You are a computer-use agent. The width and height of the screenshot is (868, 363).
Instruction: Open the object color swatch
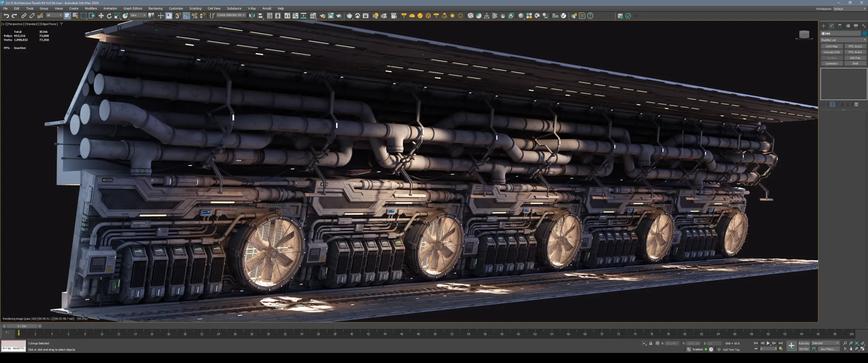(865, 34)
